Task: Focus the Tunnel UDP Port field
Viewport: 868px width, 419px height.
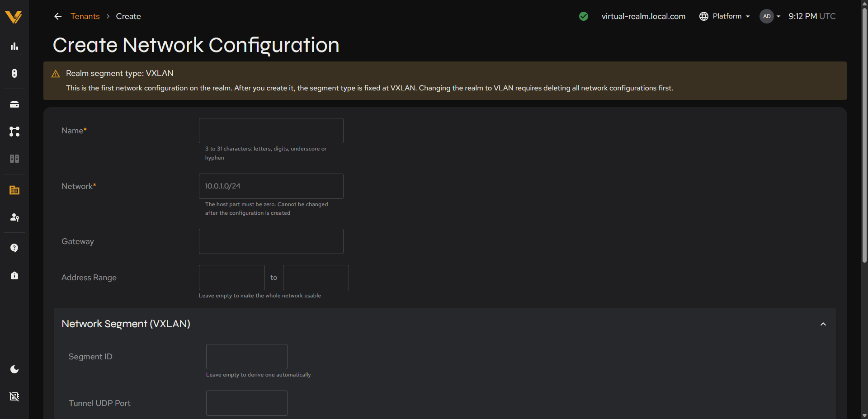Action: pyautogui.click(x=247, y=403)
